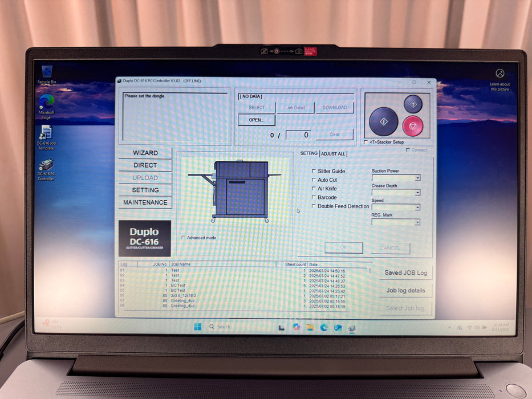Open the MAINTENANCE menu

coord(145,202)
